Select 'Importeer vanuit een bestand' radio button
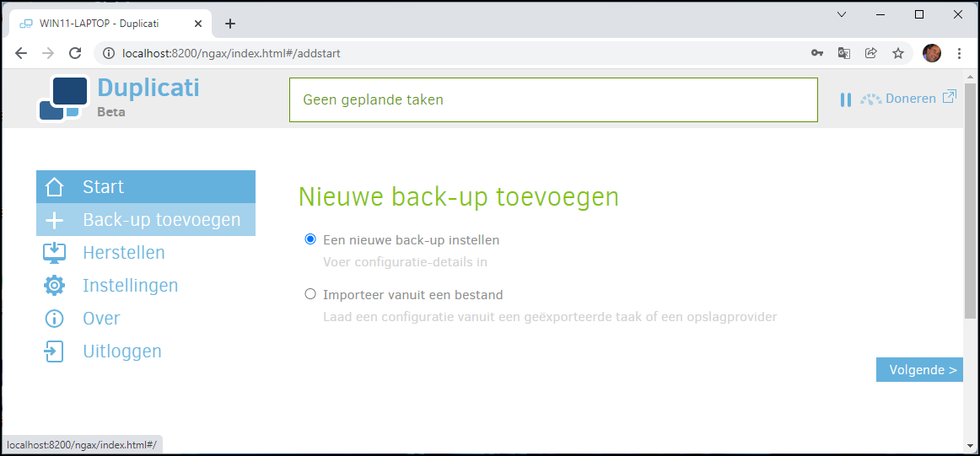This screenshot has height=456, width=980. click(x=310, y=293)
